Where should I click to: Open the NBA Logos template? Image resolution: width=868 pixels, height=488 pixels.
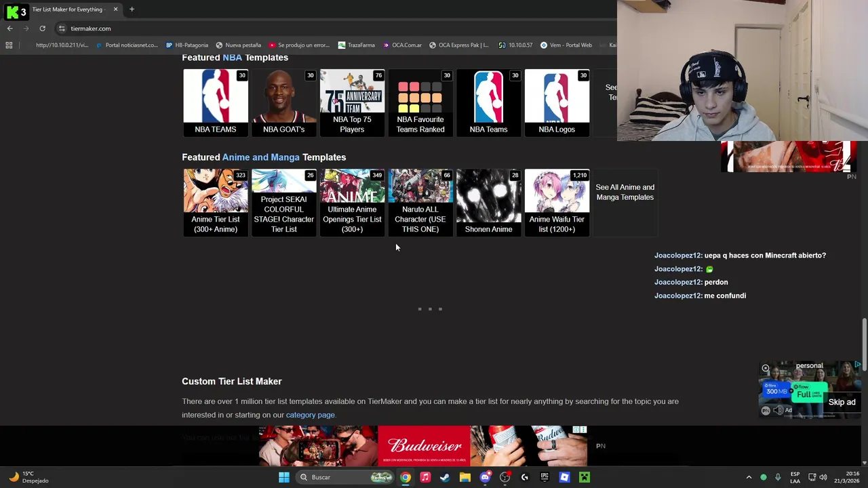tap(557, 103)
